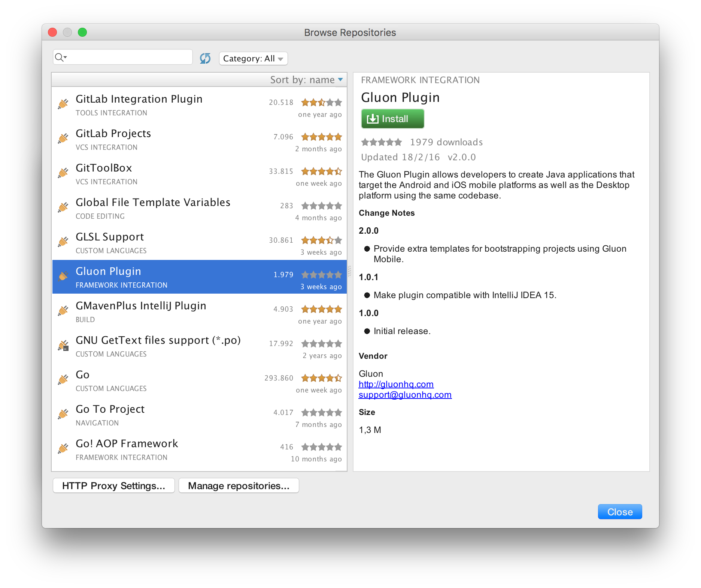Click the star rating of GitToolBox

(x=322, y=171)
